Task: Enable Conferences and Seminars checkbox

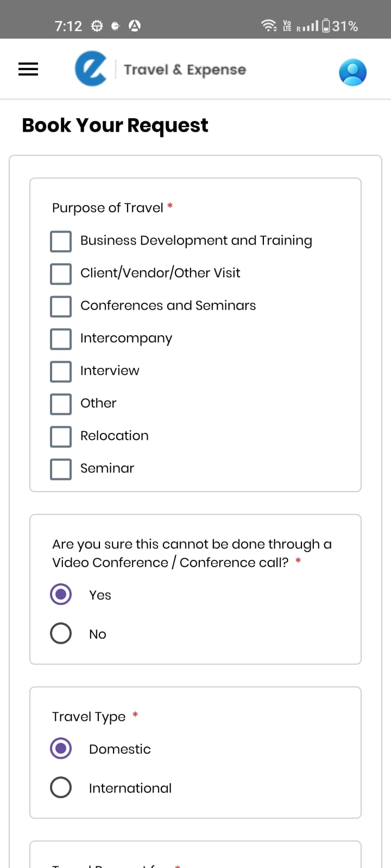Action: point(61,307)
